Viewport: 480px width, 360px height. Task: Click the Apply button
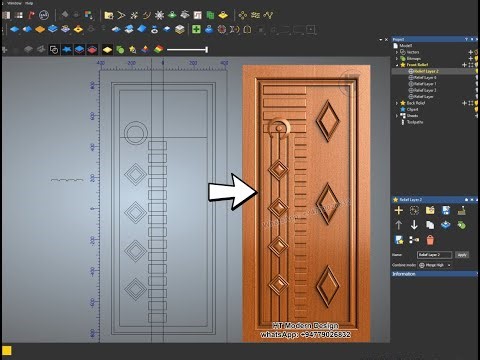tap(462, 255)
